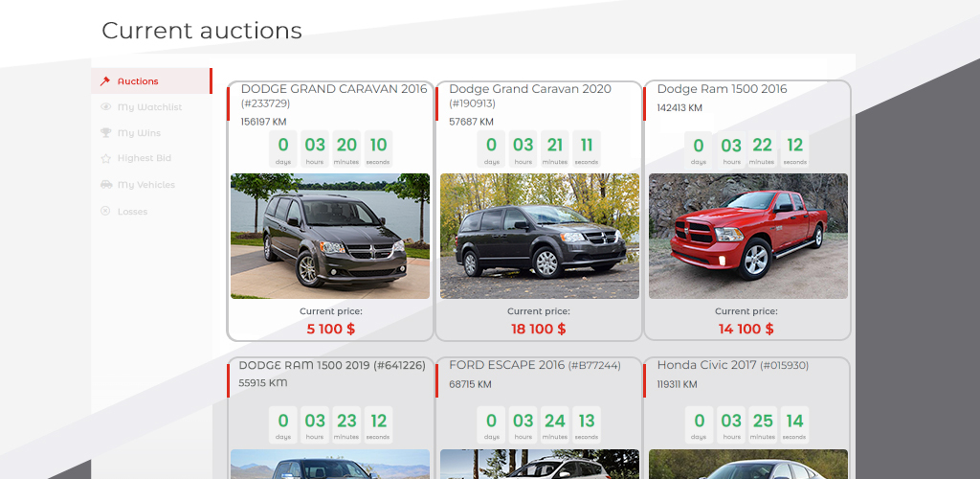The width and height of the screenshot is (980, 479).
Task: Click the 23 minutes countdown box
Action: [346, 424]
